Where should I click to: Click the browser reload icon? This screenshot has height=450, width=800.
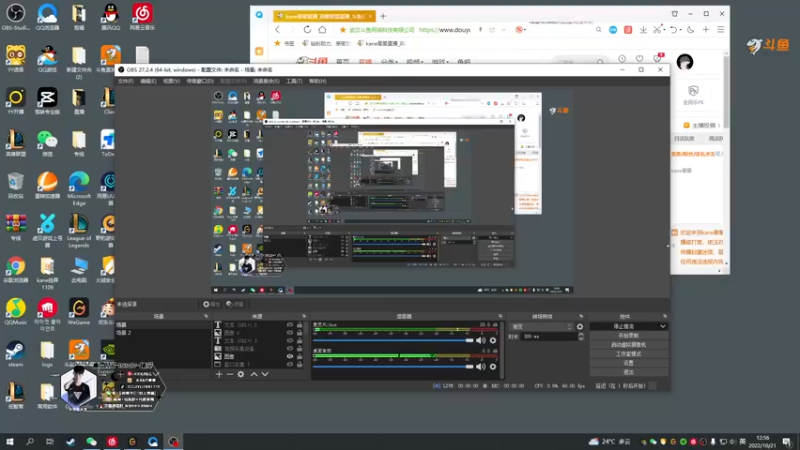pyautogui.click(x=307, y=30)
